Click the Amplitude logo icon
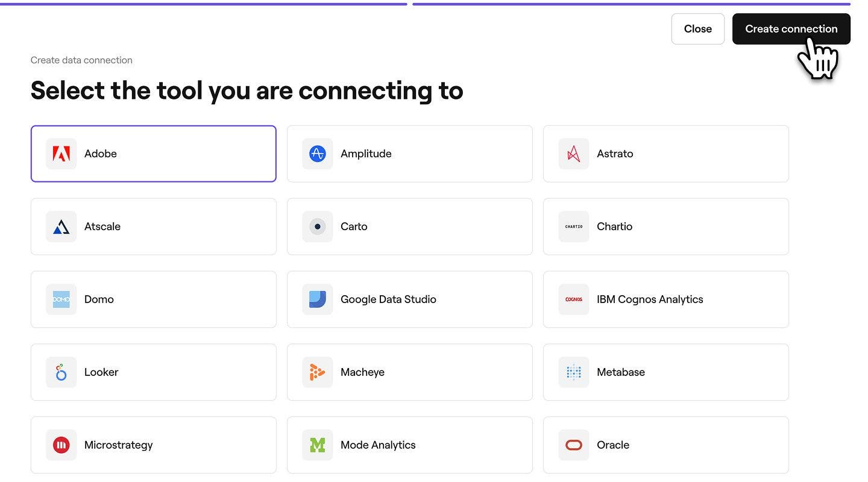Image resolution: width=868 pixels, height=482 pixels. pos(317,154)
